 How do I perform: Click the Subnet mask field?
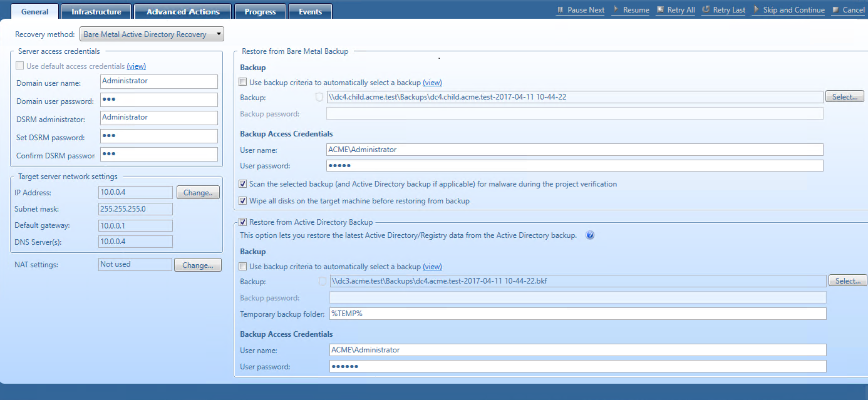(x=135, y=209)
